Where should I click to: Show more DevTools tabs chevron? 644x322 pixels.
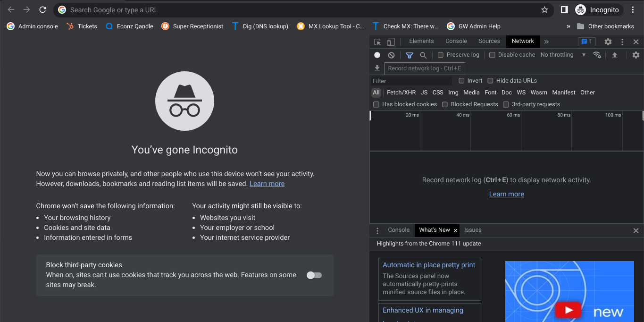tap(546, 42)
